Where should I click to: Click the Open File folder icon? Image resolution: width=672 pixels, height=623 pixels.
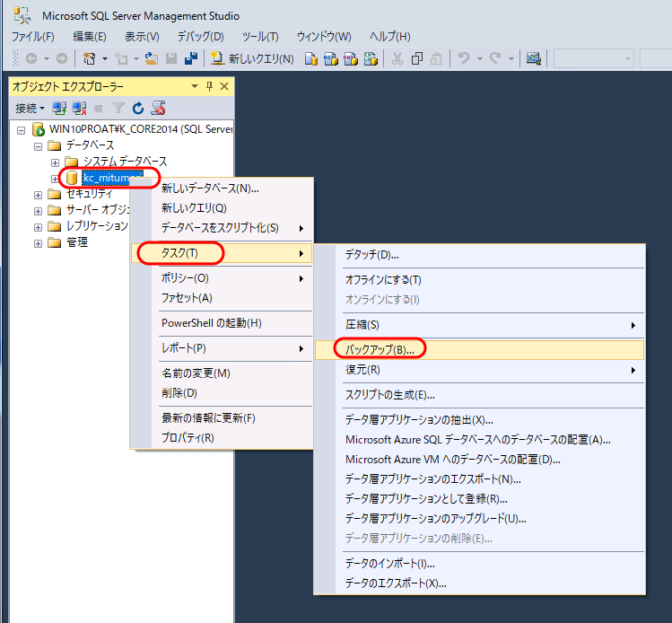point(152,58)
